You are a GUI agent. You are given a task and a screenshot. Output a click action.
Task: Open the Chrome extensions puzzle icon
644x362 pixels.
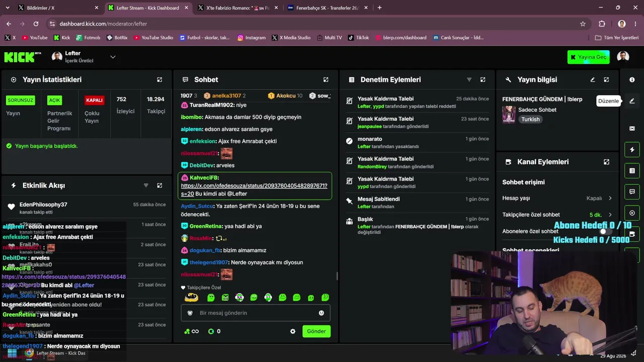point(602,24)
